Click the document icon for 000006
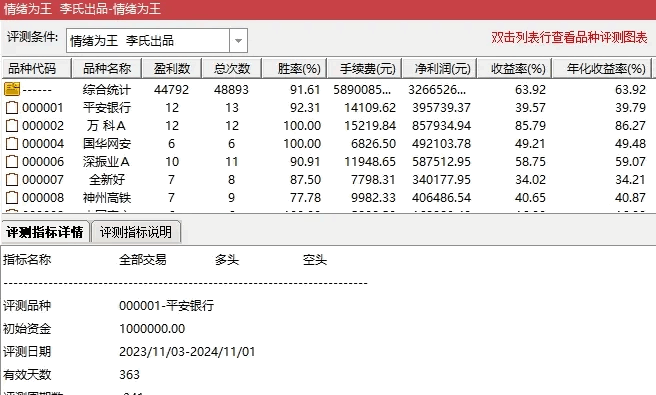This screenshot has height=395, width=656. tap(12, 162)
